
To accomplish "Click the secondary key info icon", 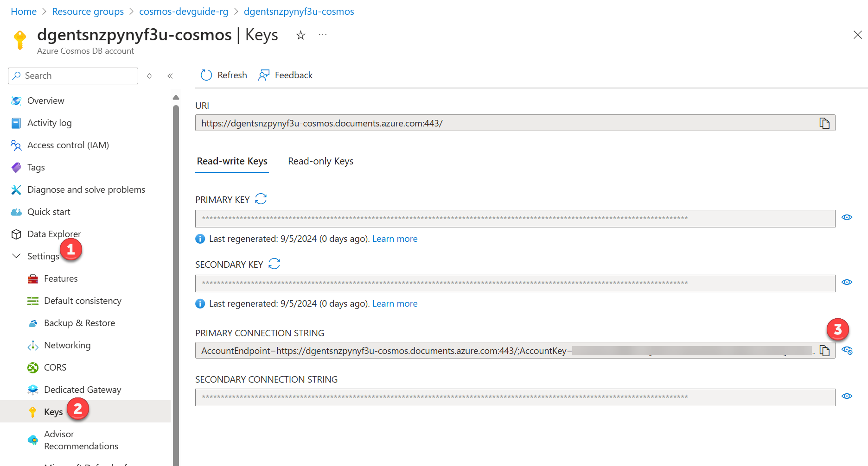I will [200, 303].
